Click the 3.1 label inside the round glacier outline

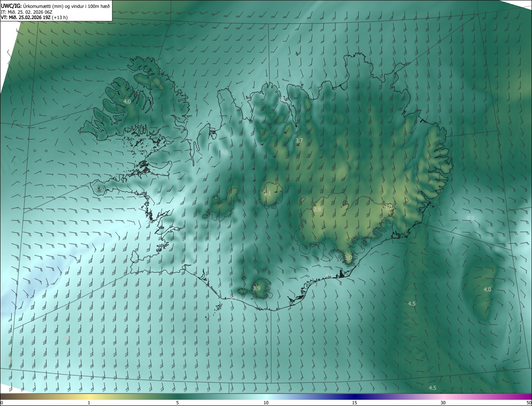[x=267, y=193]
